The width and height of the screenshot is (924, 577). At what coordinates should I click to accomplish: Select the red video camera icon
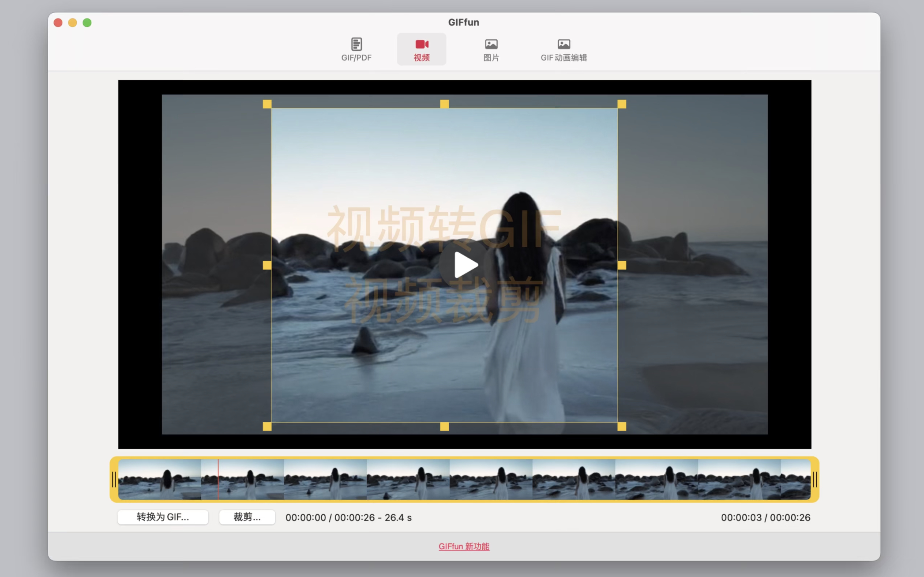(x=421, y=45)
